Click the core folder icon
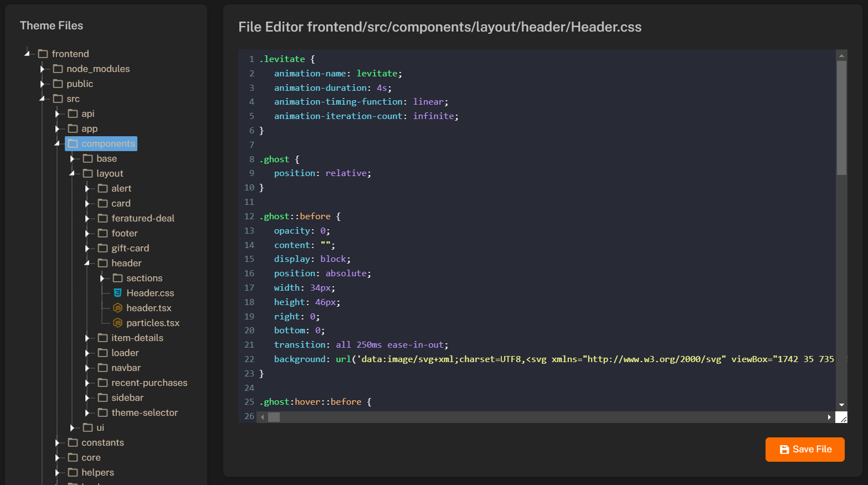The width and height of the screenshot is (868, 485). tap(73, 457)
